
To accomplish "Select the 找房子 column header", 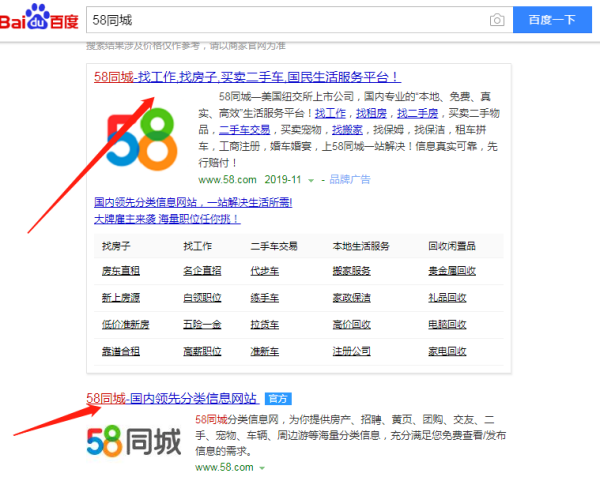I will pos(116,246).
